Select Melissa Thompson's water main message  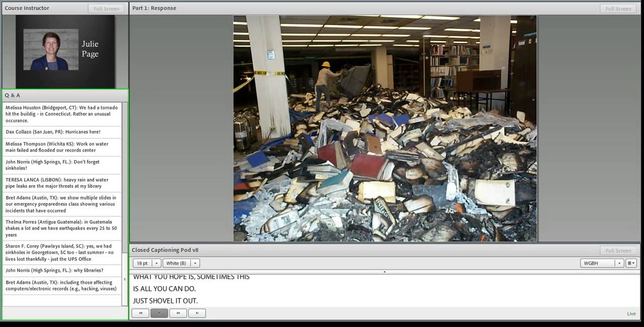[62, 147]
